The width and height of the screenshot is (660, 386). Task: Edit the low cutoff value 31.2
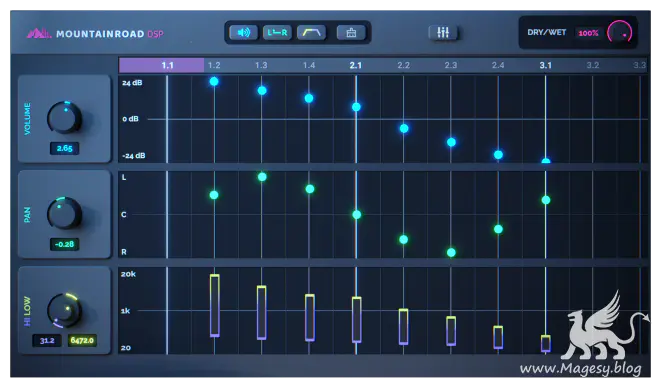47,341
